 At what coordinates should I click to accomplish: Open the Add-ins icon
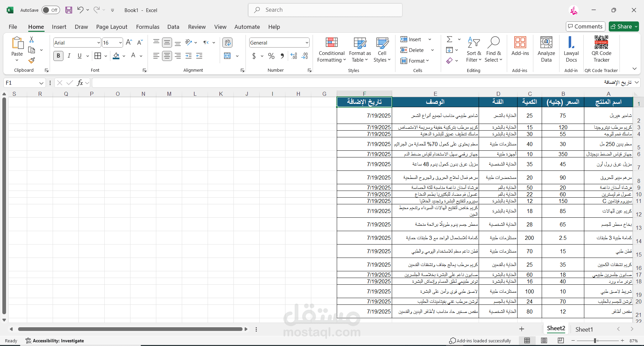coord(520,46)
